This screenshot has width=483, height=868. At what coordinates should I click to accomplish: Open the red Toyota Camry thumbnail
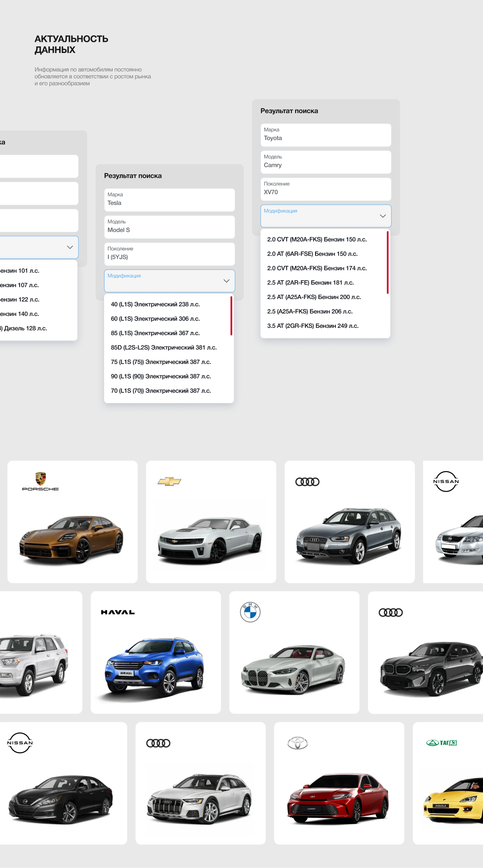(338, 799)
